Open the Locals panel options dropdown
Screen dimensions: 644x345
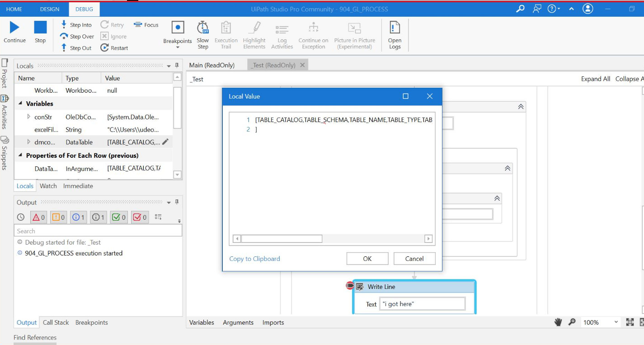point(169,66)
